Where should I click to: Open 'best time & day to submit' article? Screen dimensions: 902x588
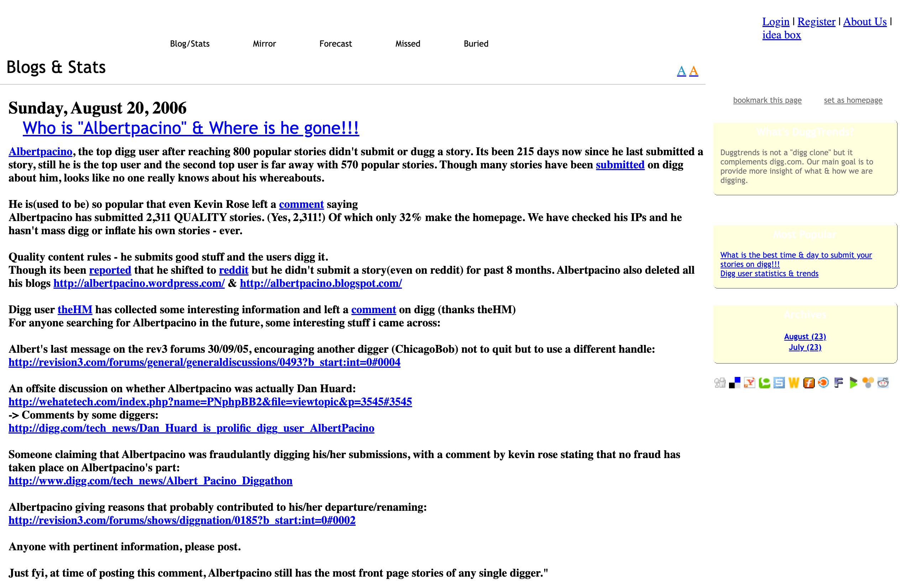tap(796, 259)
